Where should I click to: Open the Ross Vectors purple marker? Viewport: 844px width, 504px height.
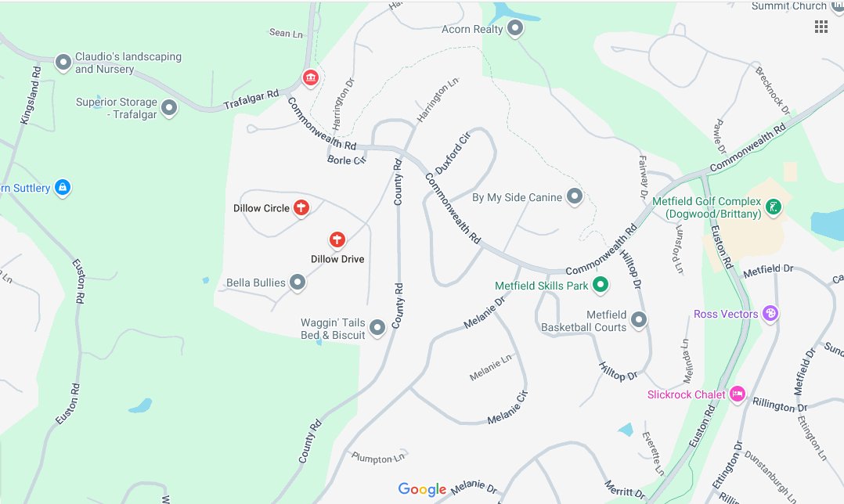tap(770, 313)
